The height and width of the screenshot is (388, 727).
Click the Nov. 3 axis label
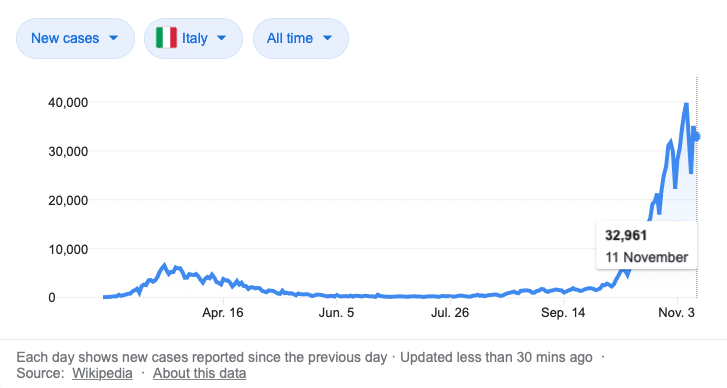point(676,313)
